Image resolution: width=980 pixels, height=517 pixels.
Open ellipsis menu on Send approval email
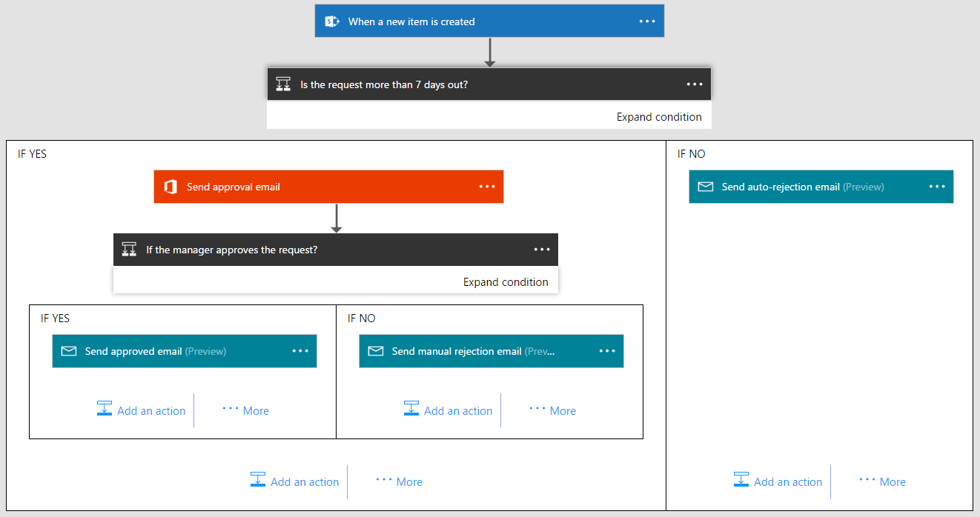pos(487,187)
